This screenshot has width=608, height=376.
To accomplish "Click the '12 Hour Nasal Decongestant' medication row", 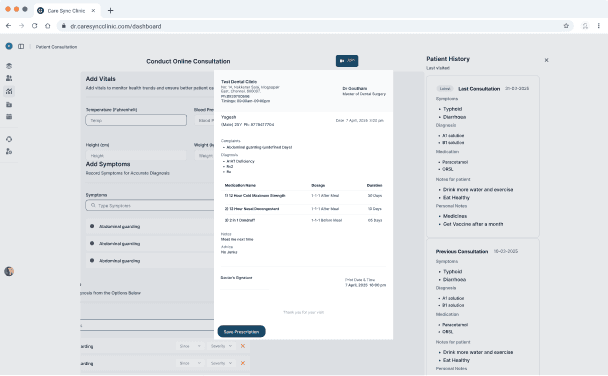I will (x=303, y=209).
